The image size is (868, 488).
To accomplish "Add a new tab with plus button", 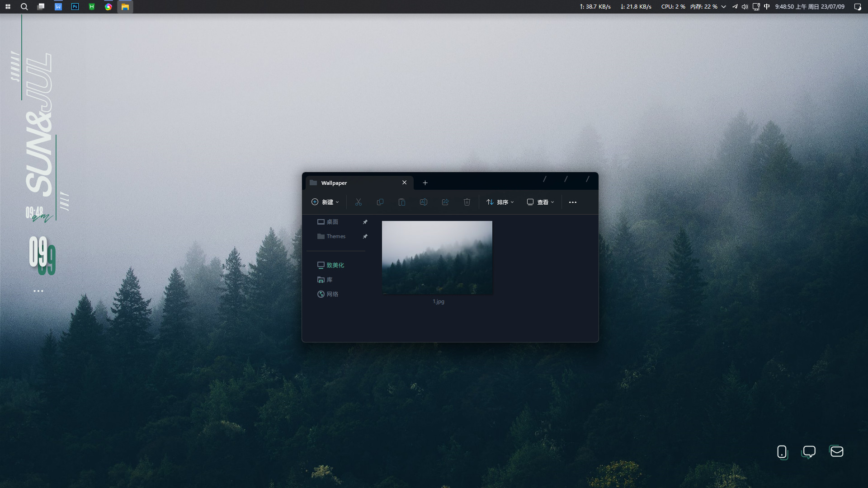I will (425, 183).
